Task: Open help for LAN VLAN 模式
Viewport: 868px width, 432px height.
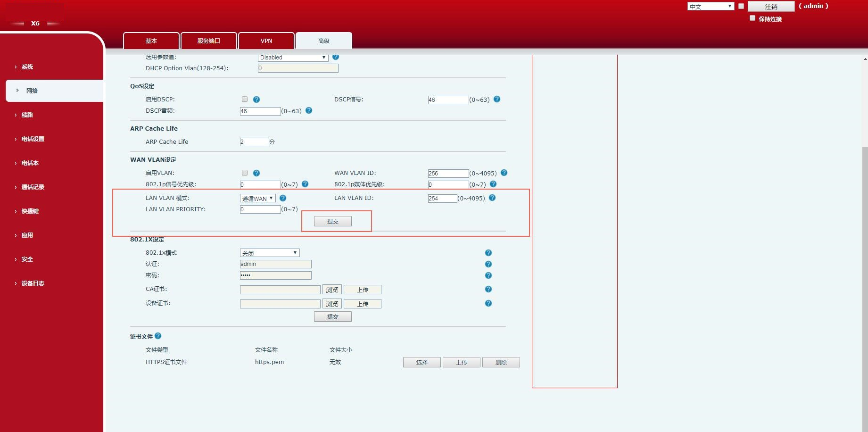Action: (x=283, y=198)
